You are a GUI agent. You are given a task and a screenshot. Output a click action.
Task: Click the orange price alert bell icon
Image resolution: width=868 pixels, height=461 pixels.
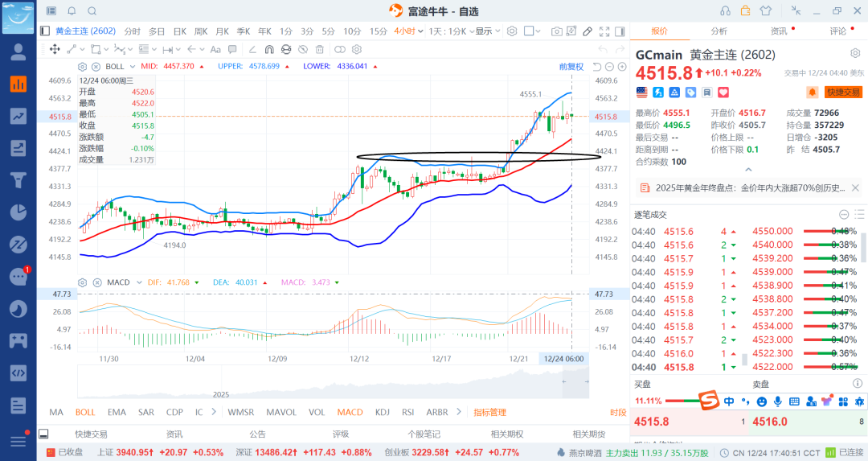click(812, 93)
